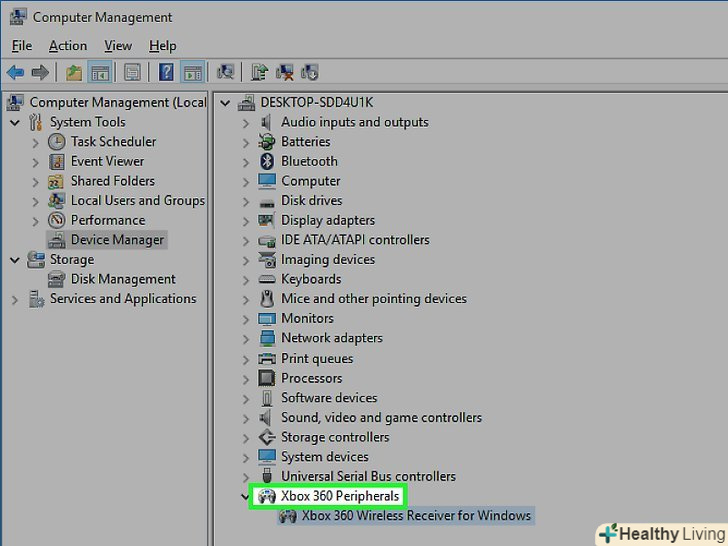Screen dimensions: 728x546
Task: Select Disk Management in the left tree
Action: click(123, 279)
